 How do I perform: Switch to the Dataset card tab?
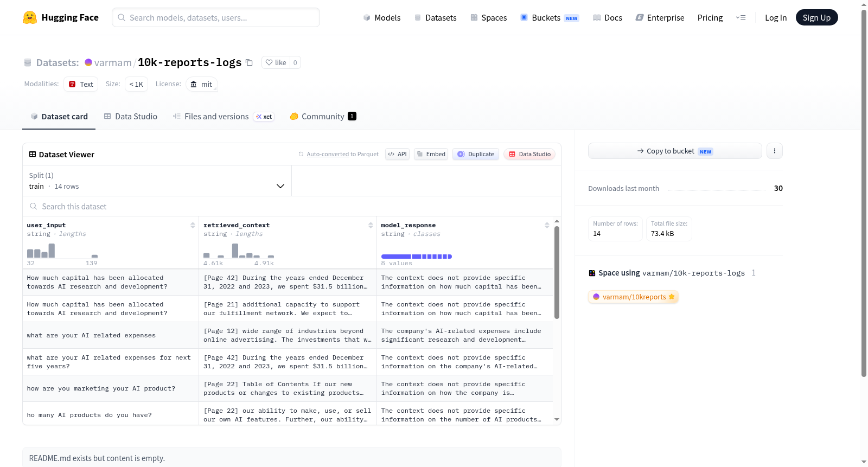click(x=59, y=116)
